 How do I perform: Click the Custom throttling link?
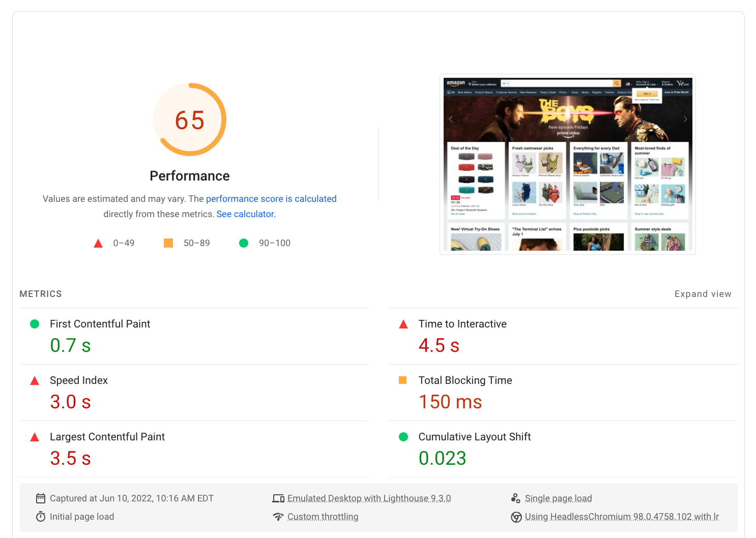[x=323, y=516]
